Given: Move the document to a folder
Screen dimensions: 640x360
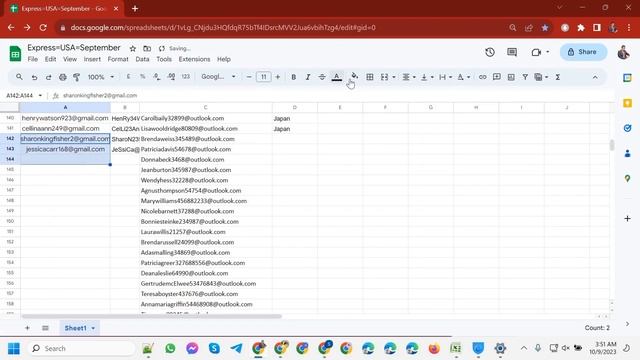Looking at the screenshot, I should point(147,49).
